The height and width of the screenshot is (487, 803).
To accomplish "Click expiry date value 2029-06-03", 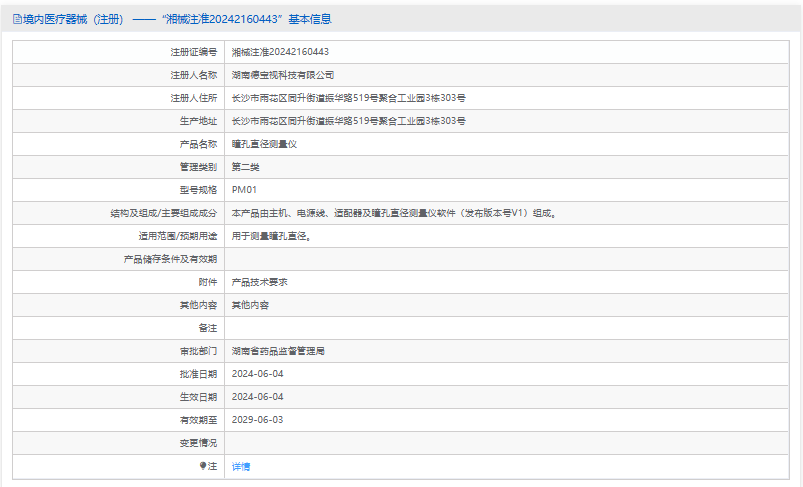I will point(258,420).
